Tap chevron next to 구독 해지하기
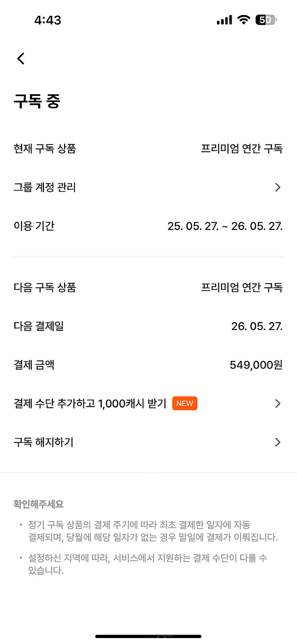The height and width of the screenshot is (644, 297). 278,442
